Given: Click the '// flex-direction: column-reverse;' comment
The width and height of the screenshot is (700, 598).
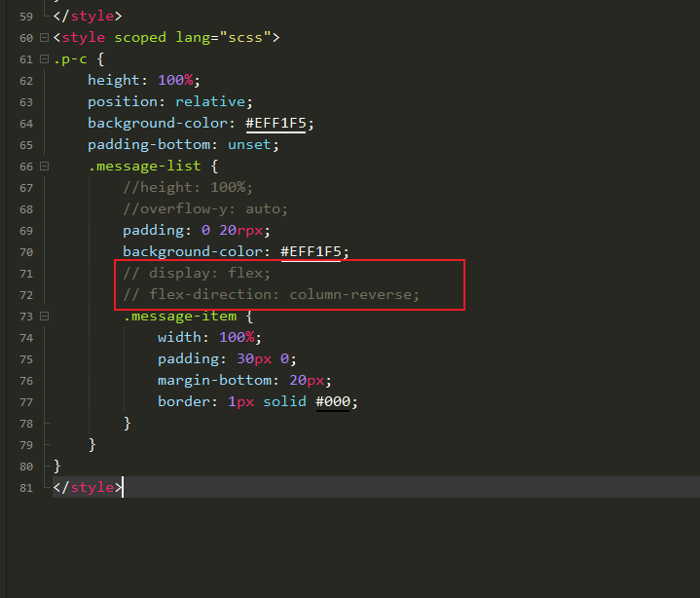Looking at the screenshot, I should [271, 295].
